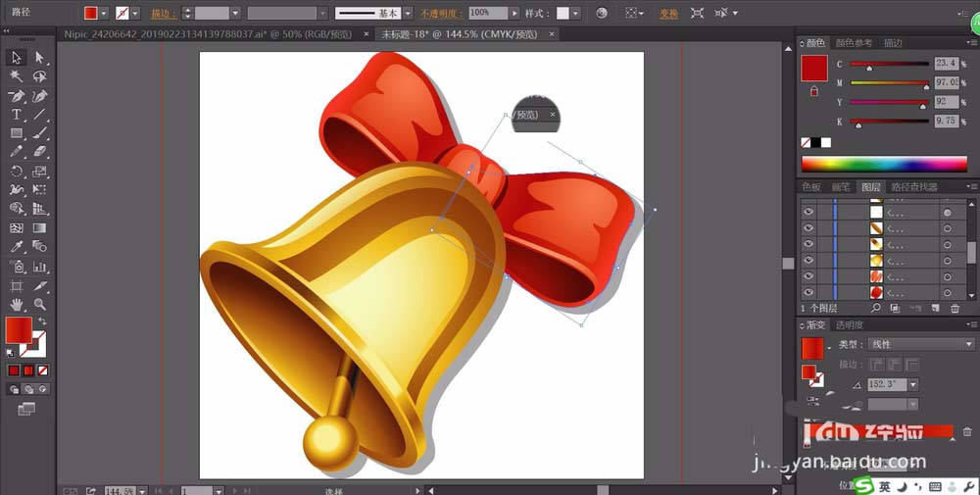Select the Gradient tool in toolbox
This screenshot has width=980, height=495.
click(40, 228)
